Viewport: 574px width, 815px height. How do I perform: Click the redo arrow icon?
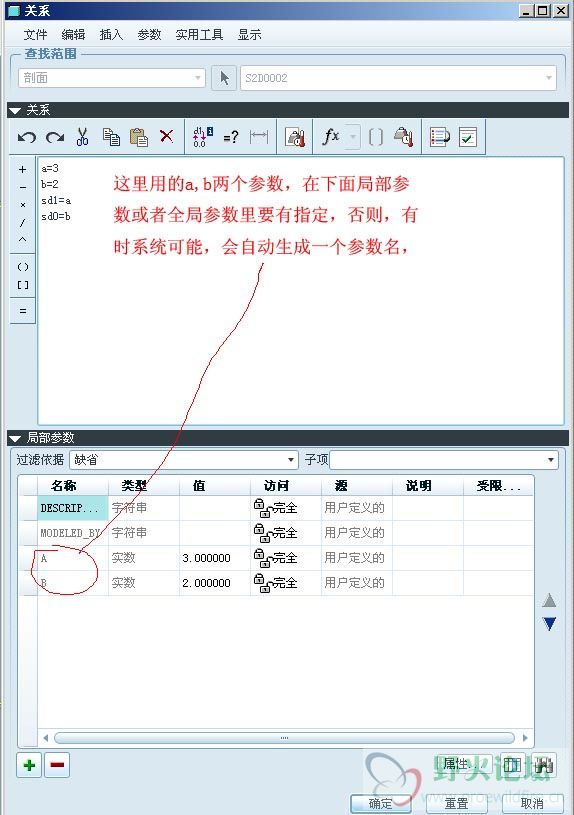pos(55,137)
